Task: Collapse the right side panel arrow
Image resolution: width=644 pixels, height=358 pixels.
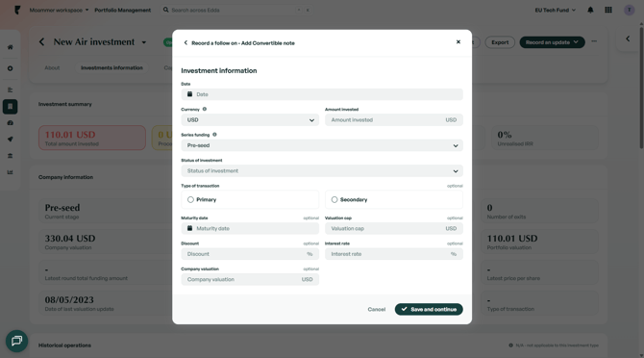Action: [628, 38]
